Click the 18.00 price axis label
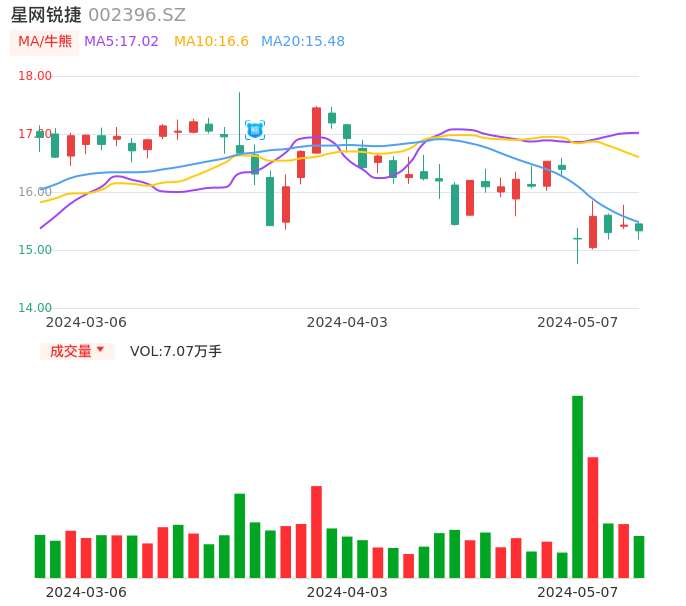Image resolution: width=686 pixels, height=606 pixels. [x=35, y=76]
